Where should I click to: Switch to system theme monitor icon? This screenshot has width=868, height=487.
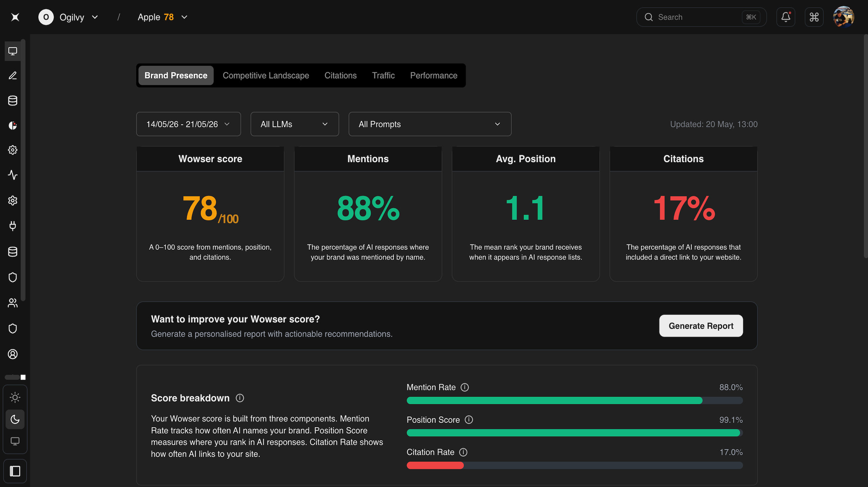tap(15, 441)
